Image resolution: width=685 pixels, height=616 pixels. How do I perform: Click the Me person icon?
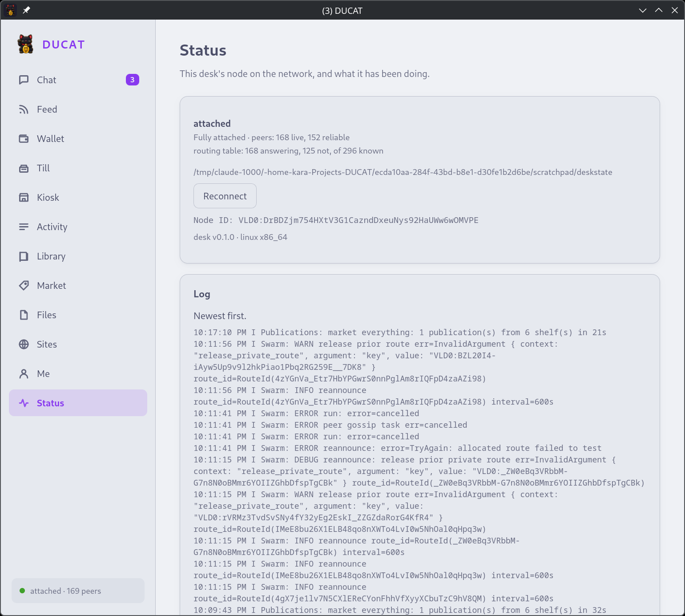point(24,374)
